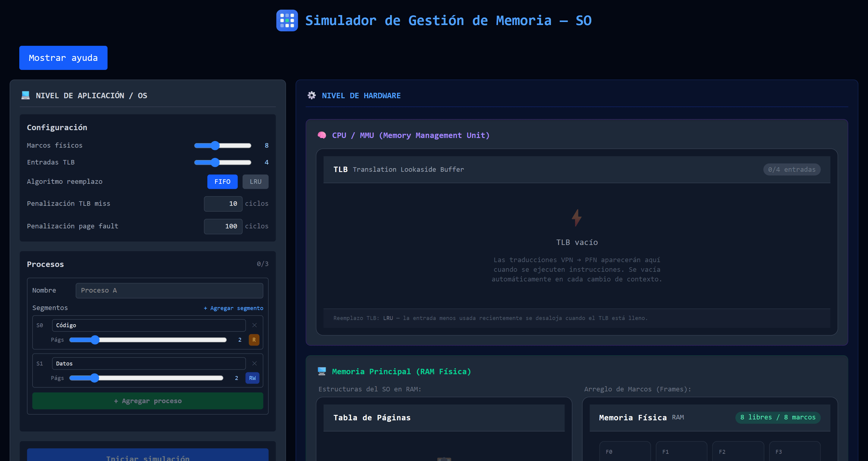Click the Tabla de Páginas header
Image resolution: width=868 pixels, height=461 pixels.
pyautogui.click(x=444, y=418)
